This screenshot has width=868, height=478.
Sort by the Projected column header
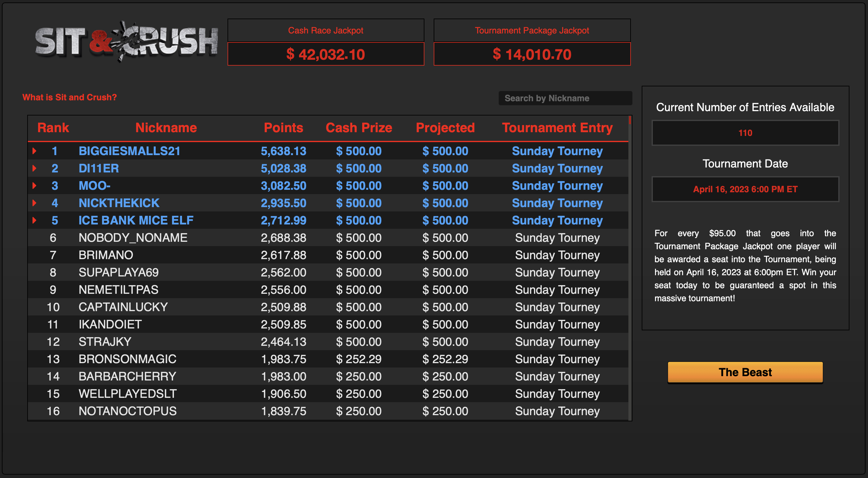[445, 128]
